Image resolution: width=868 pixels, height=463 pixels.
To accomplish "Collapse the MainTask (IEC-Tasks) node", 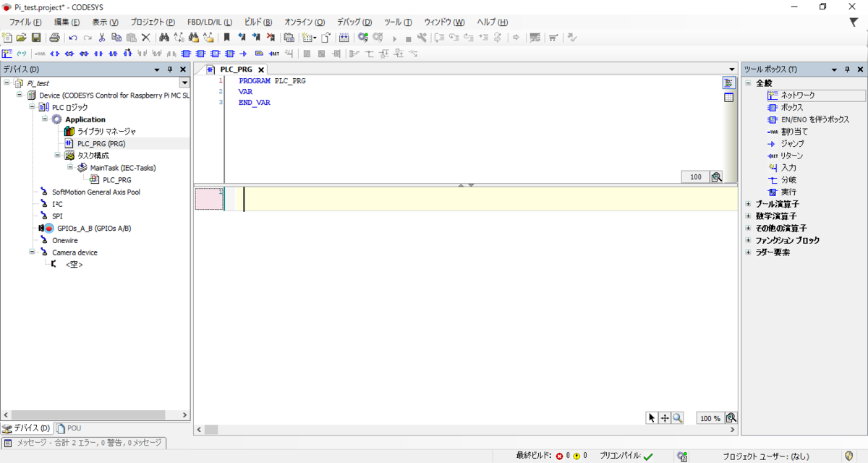I will pyautogui.click(x=69, y=167).
